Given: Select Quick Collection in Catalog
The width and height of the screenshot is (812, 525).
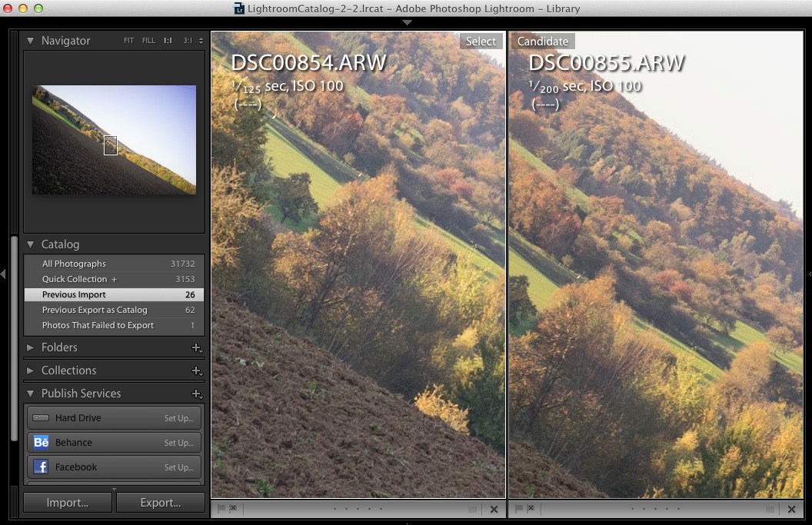Looking at the screenshot, I should click(x=75, y=279).
